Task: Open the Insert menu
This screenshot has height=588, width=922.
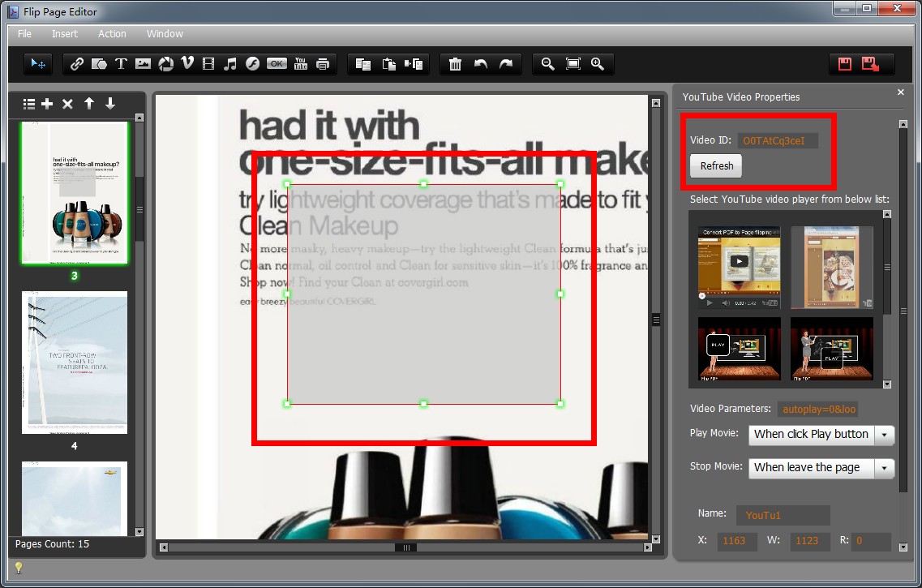Action: pos(65,34)
